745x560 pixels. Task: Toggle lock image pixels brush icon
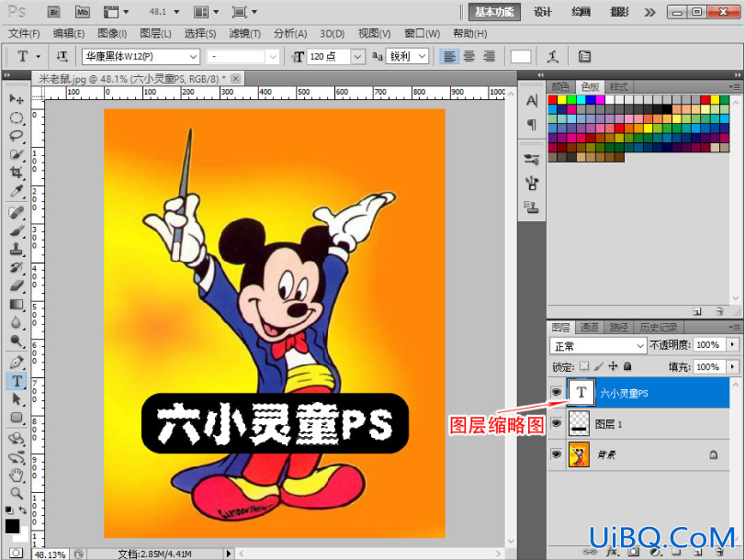click(599, 366)
